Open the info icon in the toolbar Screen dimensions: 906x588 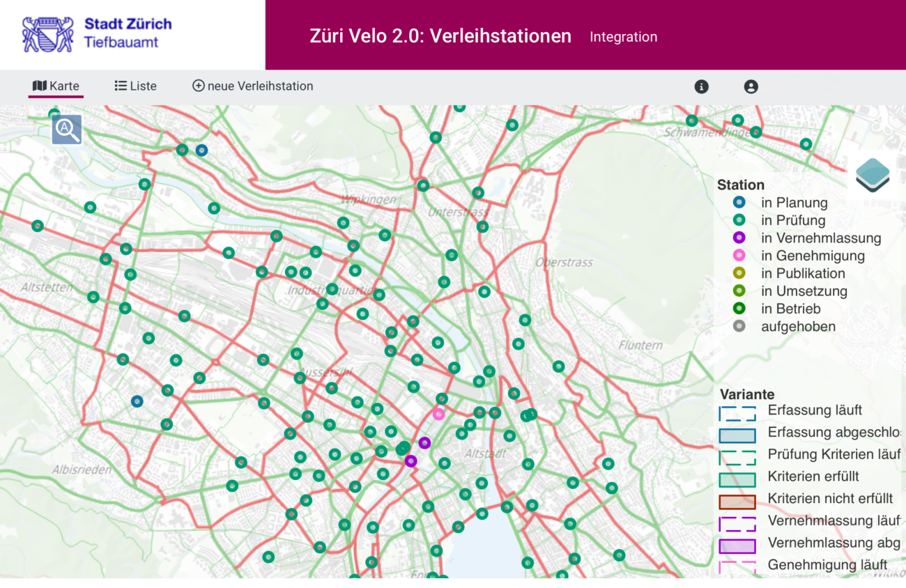702,86
